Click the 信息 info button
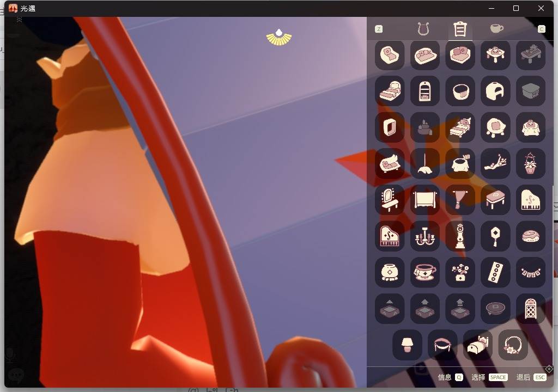The image size is (558, 392). coord(450,377)
